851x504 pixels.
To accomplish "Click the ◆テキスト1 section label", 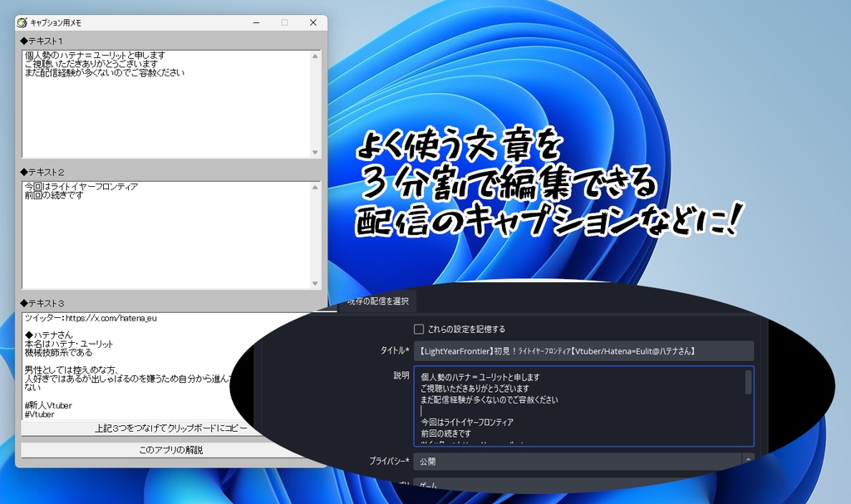I will tap(42, 41).
